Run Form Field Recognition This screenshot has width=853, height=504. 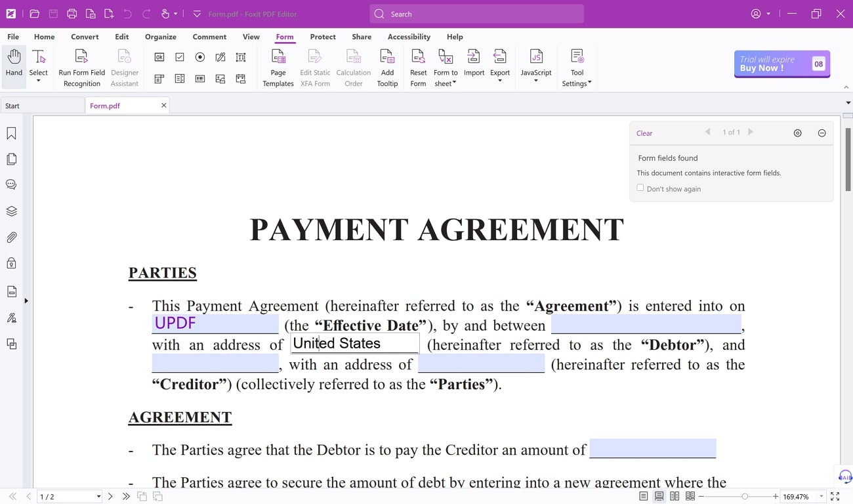(81, 66)
